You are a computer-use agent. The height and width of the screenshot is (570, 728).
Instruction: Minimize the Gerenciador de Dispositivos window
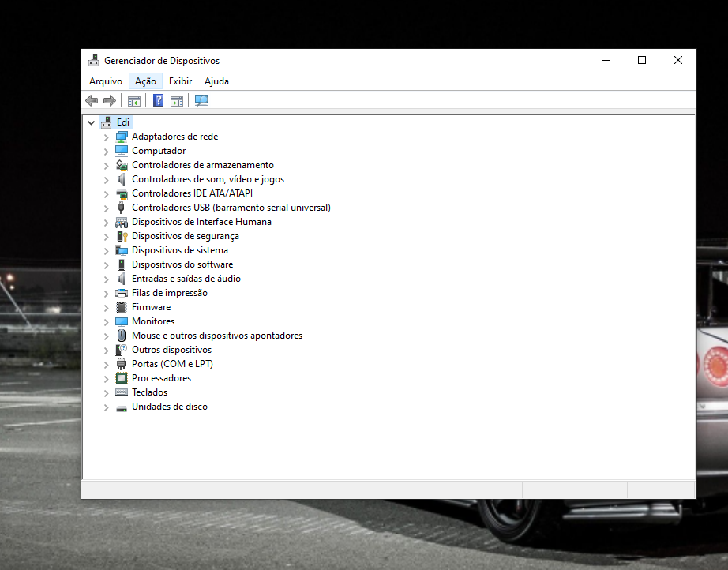pos(606,60)
